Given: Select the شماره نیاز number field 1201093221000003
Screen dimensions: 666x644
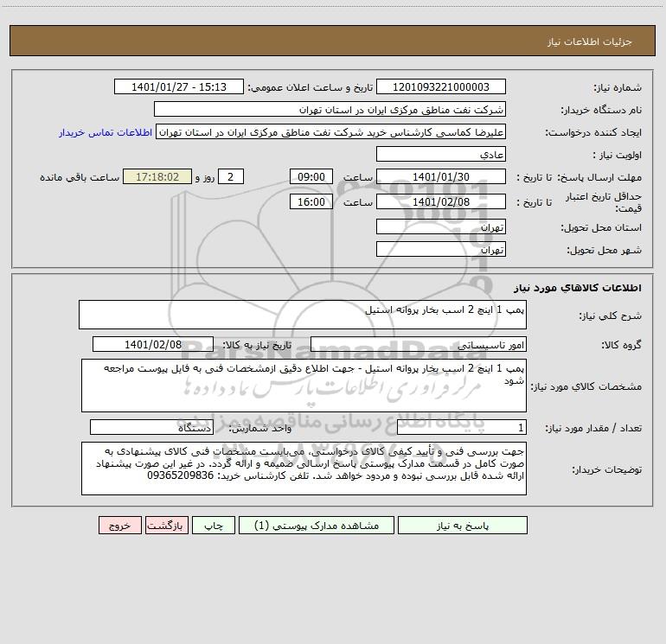Looking at the screenshot, I should (441, 86).
